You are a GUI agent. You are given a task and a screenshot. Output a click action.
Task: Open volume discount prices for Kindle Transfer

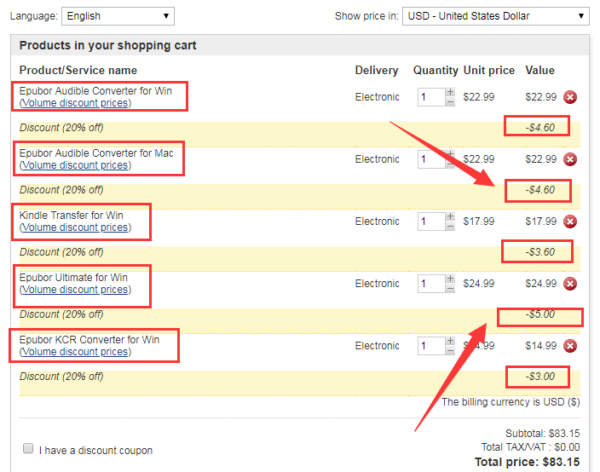[x=75, y=227]
